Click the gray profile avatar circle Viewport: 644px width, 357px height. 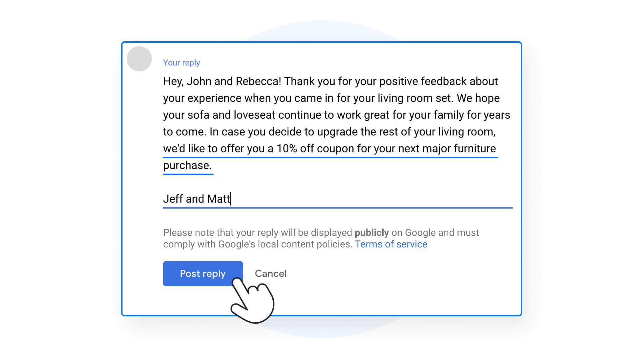point(139,59)
